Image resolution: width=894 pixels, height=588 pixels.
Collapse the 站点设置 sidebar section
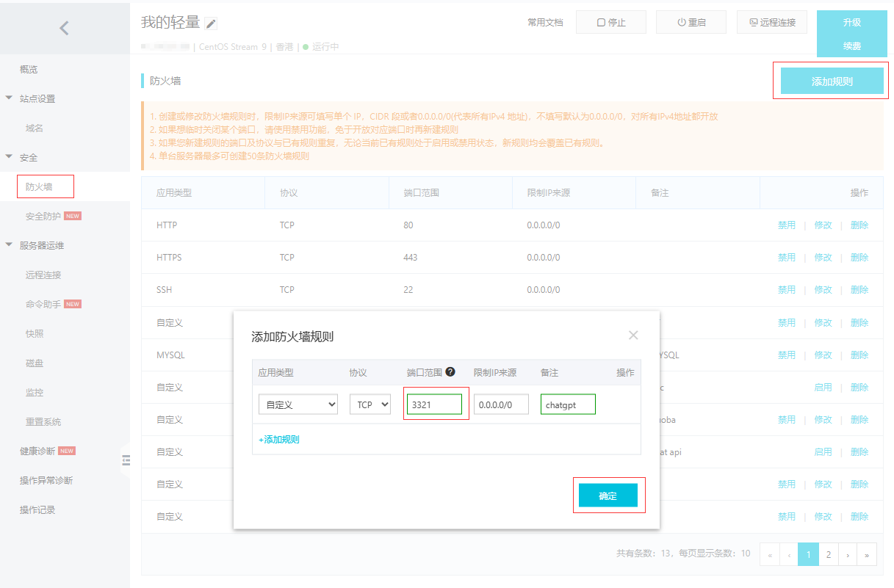(10, 98)
